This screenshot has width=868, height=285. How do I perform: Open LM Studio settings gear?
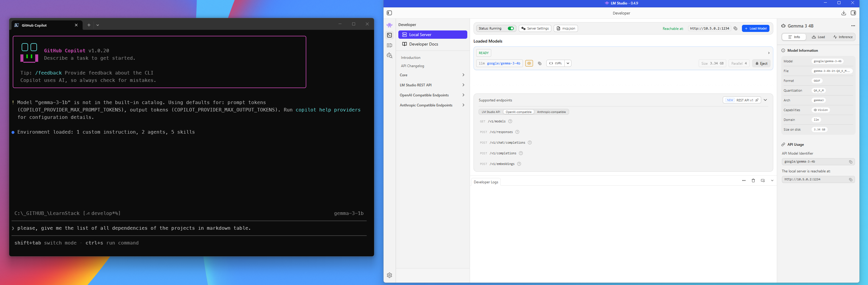point(389,275)
